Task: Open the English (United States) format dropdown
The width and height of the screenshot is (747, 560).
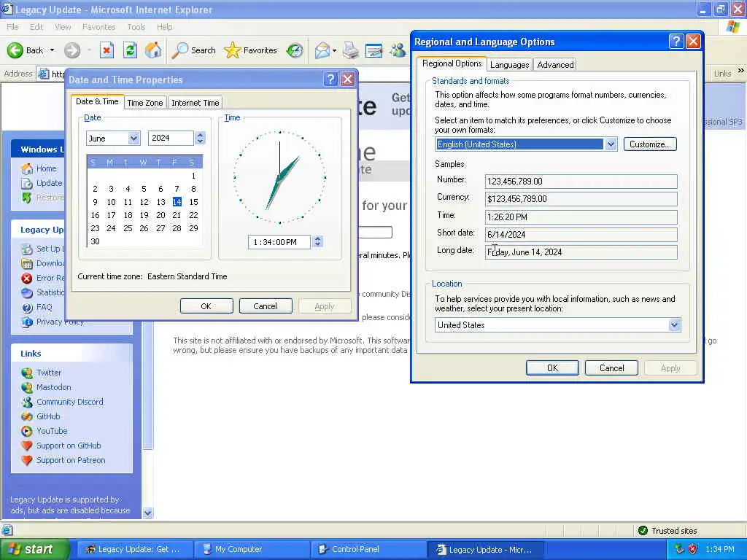Action: click(611, 144)
